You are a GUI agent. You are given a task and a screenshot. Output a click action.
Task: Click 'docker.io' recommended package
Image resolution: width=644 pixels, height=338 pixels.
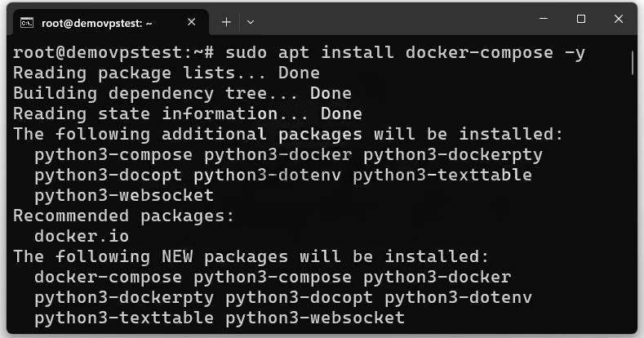point(82,236)
